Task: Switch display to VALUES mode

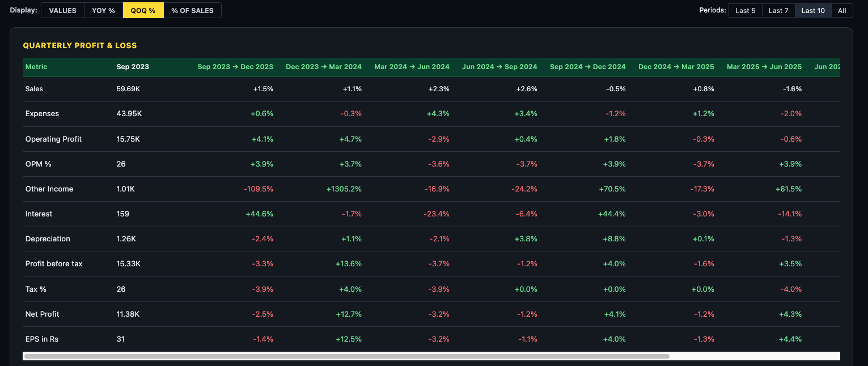Action: [62, 10]
